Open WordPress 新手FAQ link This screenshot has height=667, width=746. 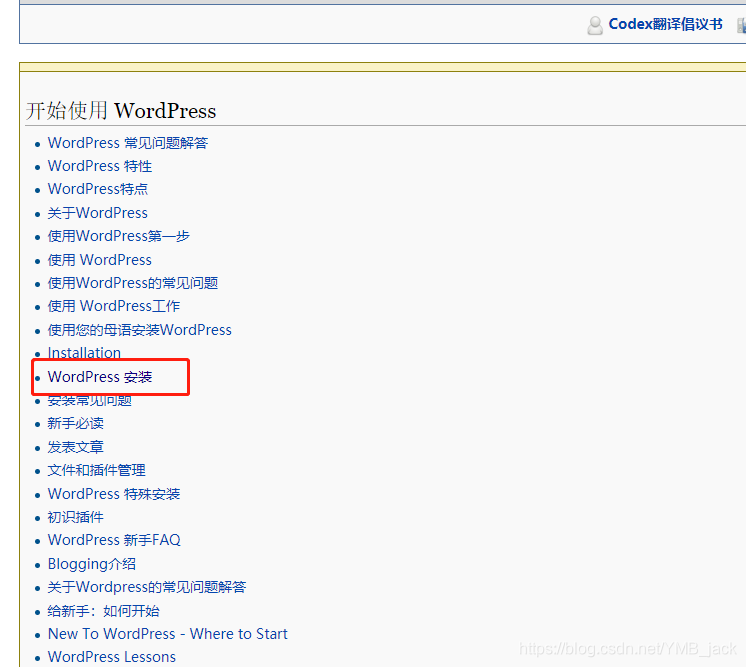tap(114, 540)
